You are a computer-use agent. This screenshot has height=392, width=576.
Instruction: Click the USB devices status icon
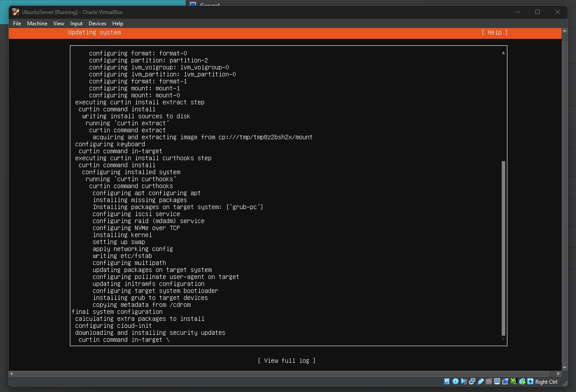[480, 381]
